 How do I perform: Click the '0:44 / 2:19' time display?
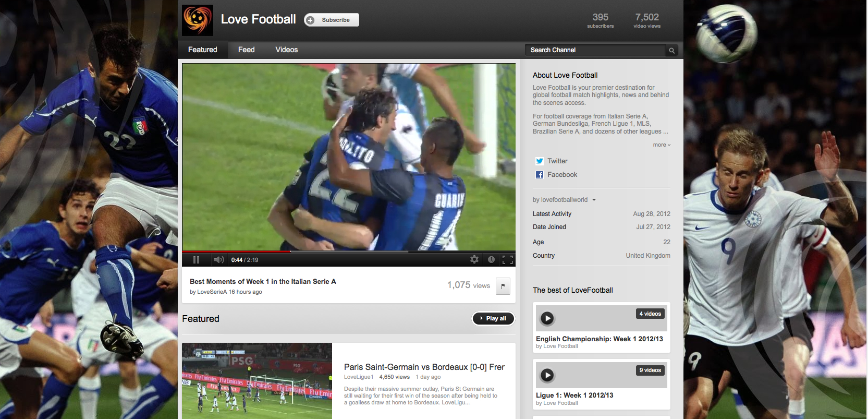pyautogui.click(x=244, y=260)
